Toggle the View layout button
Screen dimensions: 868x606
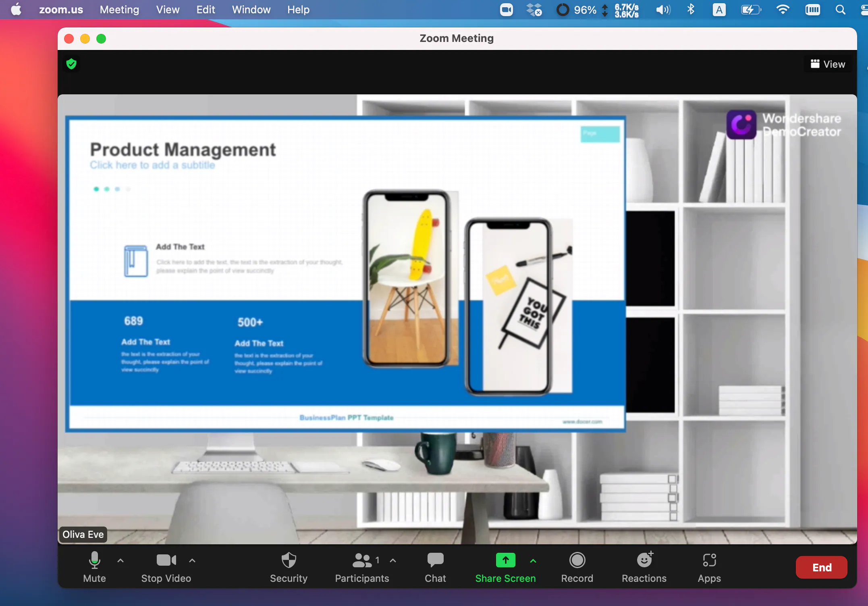(828, 63)
